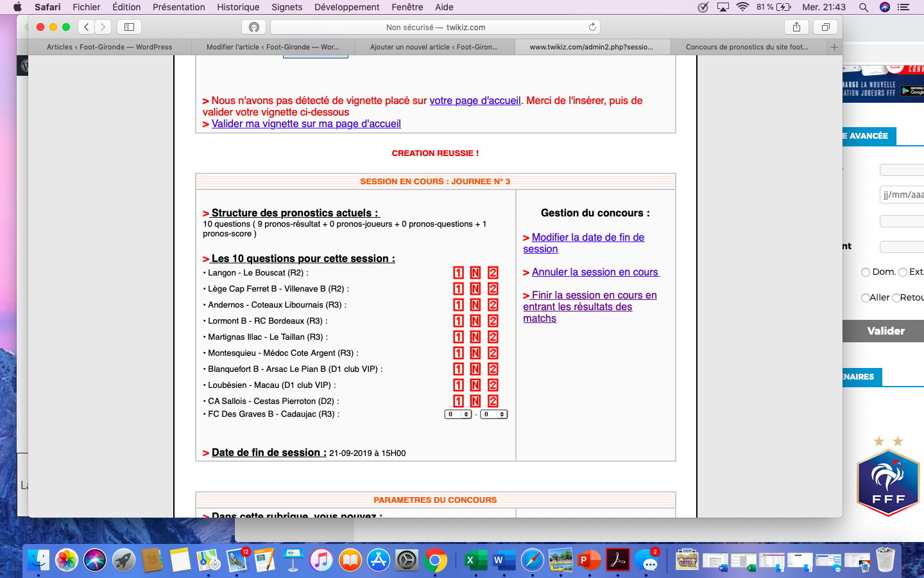Open Adobe Acrobat from the Dock
The width and height of the screenshot is (924, 578).
pos(617,560)
